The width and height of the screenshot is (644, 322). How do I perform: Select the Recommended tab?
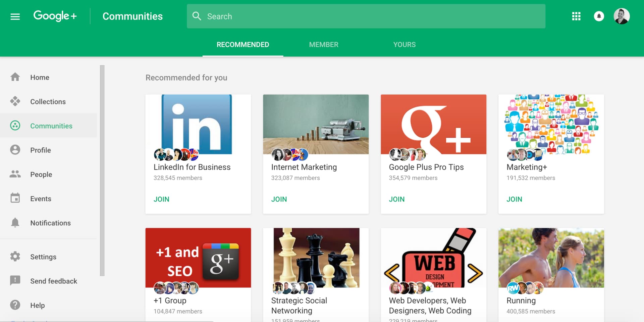click(243, 45)
